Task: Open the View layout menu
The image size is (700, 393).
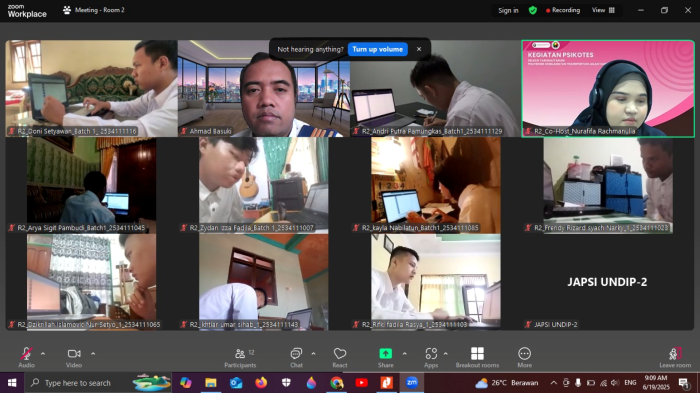Action: click(x=603, y=10)
